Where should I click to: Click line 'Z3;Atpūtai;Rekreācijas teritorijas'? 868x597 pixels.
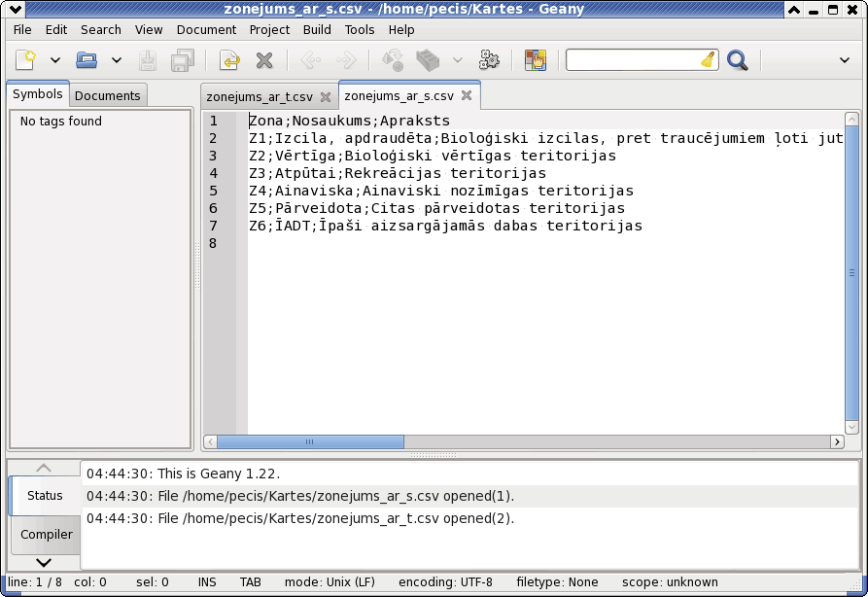tap(398, 173)
